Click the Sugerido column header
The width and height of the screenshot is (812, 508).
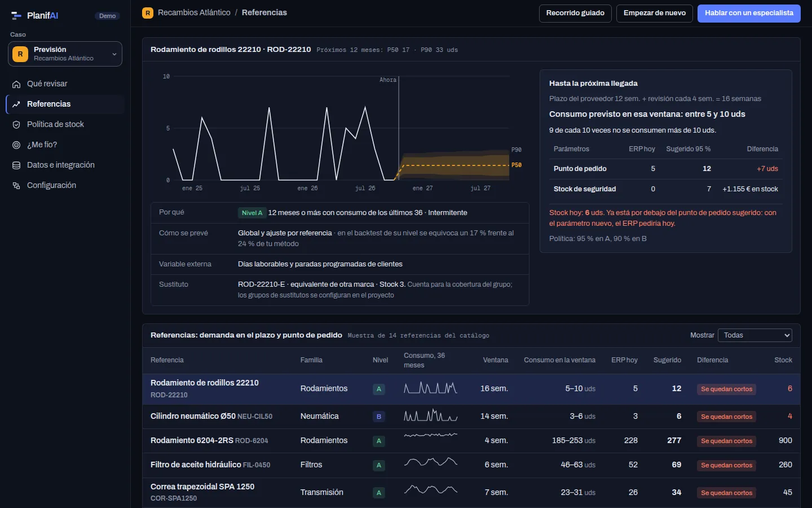(667, 360)
